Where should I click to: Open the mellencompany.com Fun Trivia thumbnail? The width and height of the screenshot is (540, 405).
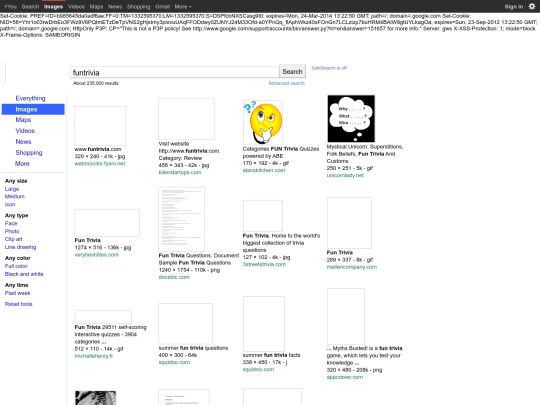tap(349, 223)
